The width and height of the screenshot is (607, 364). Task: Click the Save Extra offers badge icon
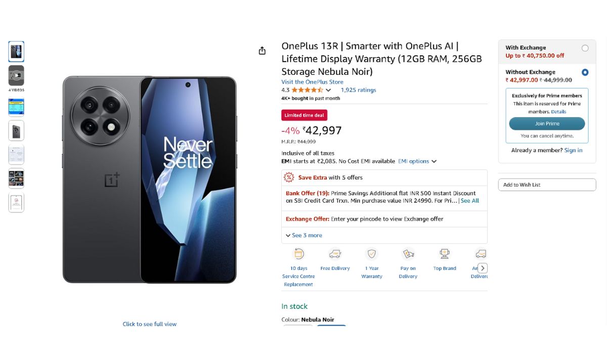[289, 177]
